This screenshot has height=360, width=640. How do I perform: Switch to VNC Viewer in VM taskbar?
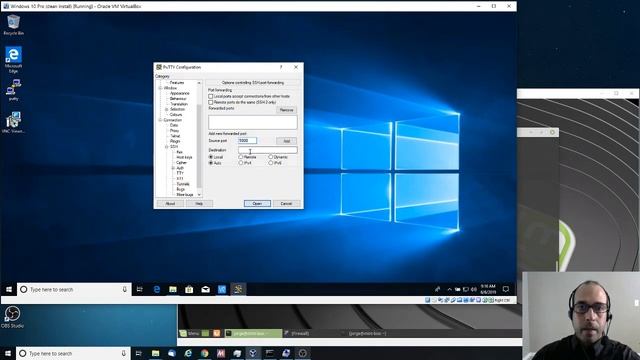[x=222, y=289]
